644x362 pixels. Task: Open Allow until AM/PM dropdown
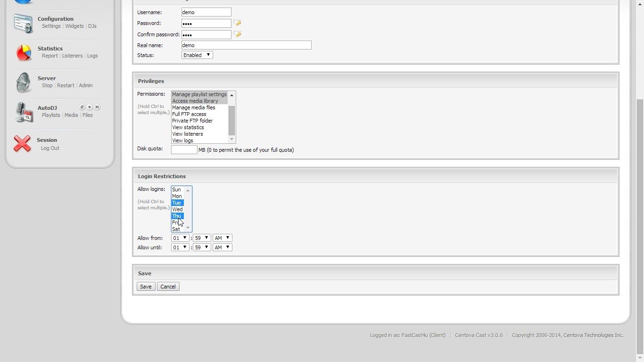point(223,247)
